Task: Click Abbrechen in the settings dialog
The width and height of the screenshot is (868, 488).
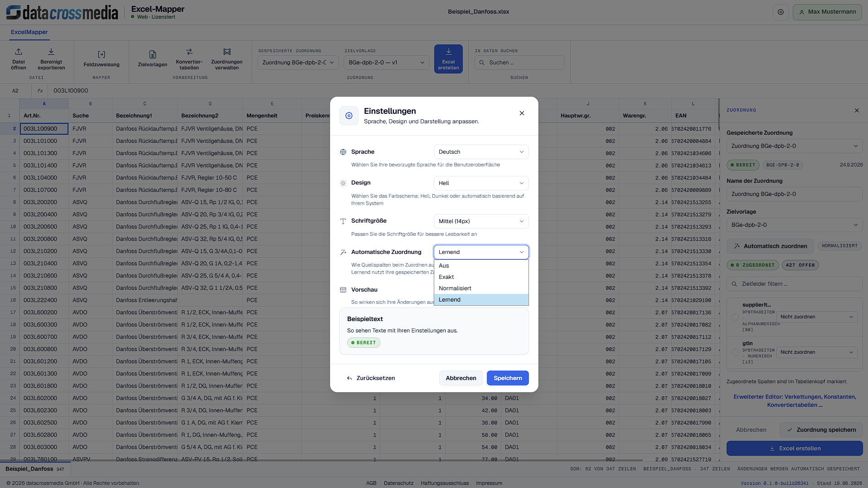Action: (x=461, y=378)
